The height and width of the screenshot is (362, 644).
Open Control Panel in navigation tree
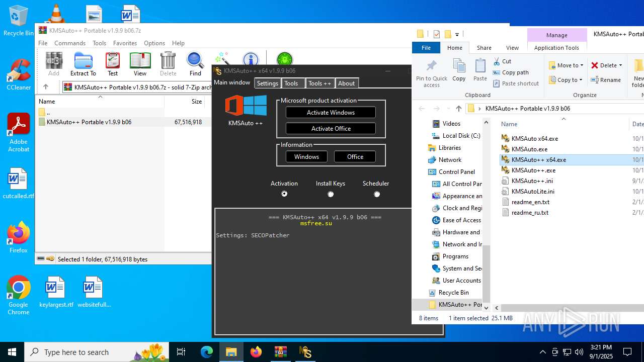click(x=456, y=172)
